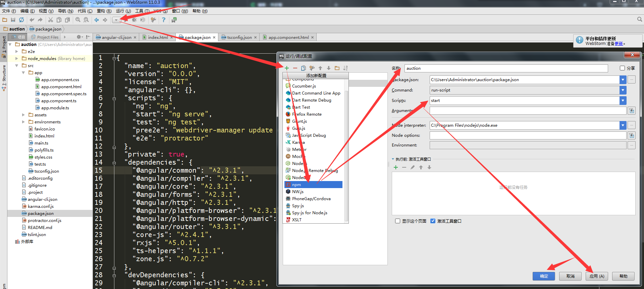Click the project panel gear settings icon
Image resolution: width=644 pixels, height=289 pixels.
[x=79, y=37]
